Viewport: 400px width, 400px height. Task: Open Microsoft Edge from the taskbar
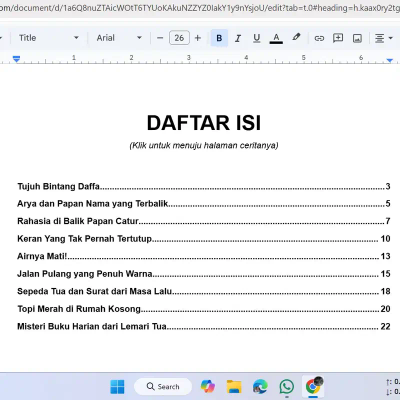(x=260, y=387)
